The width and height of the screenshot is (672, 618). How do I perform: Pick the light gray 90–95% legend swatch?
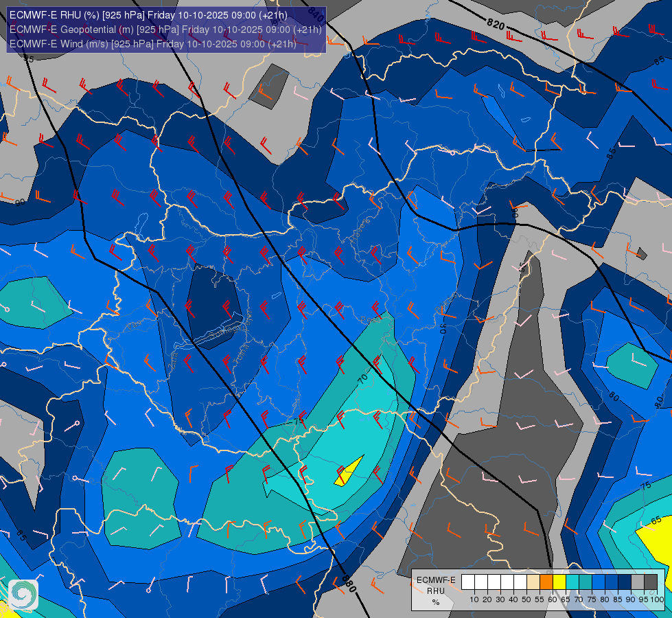pos(638,582)
